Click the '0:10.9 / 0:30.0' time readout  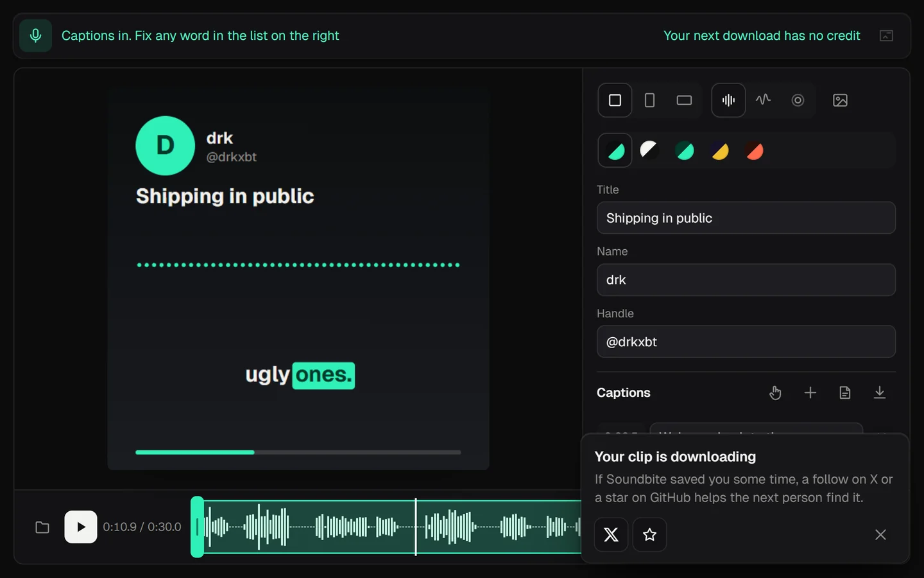[142, 527]
